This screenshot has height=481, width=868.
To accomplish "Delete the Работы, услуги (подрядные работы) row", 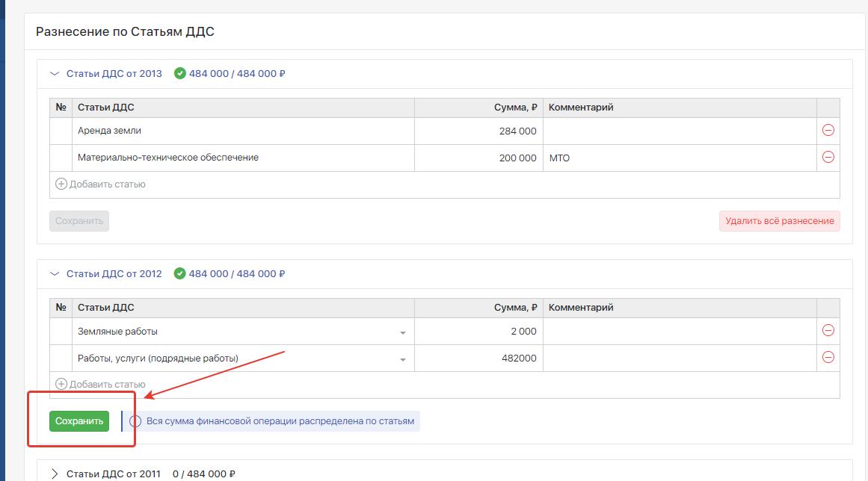I will pyautogui.click(x=828, y=358).
